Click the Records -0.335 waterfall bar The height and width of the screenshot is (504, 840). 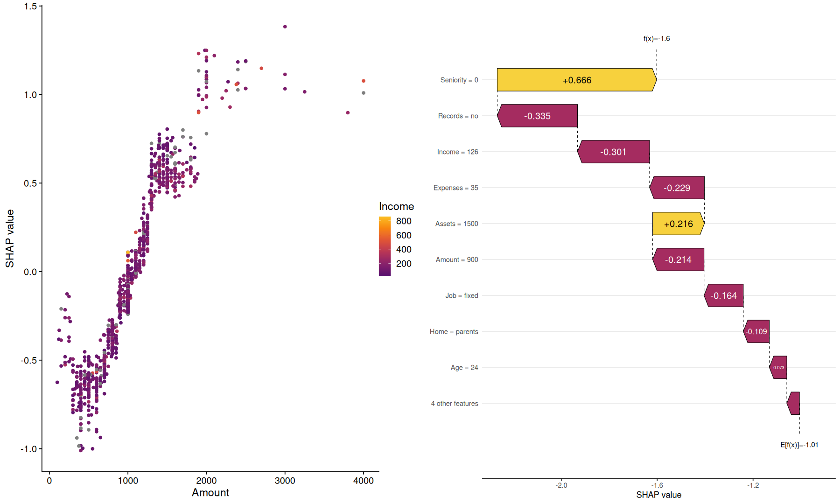[538, 116]
